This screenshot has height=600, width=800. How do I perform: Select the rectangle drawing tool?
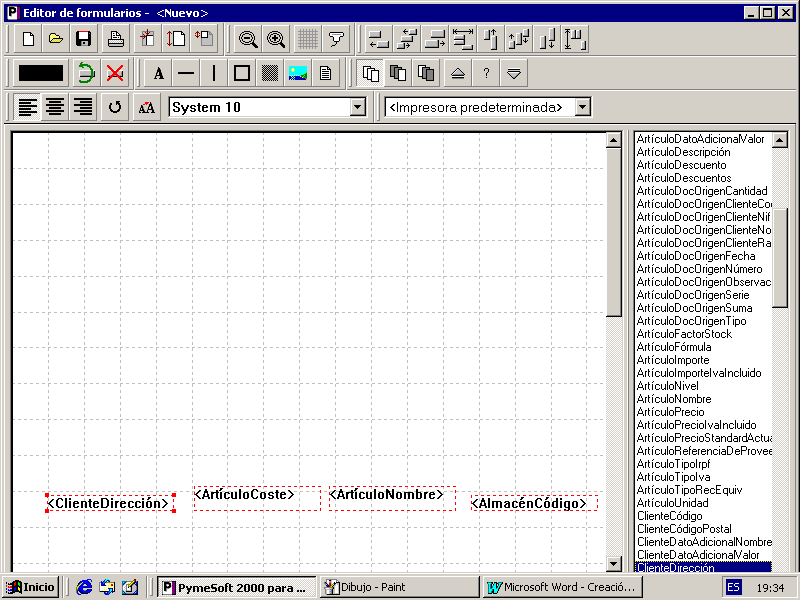click(241, 73)
